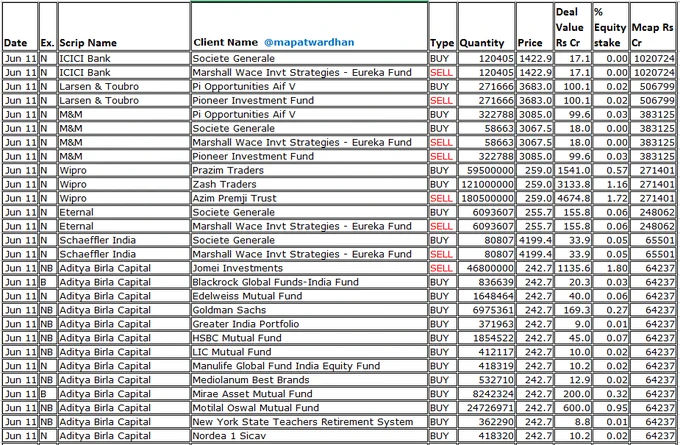
Task: Select deal value 169.3 cell
Action: pyautogui.click(x=572, y=310)
